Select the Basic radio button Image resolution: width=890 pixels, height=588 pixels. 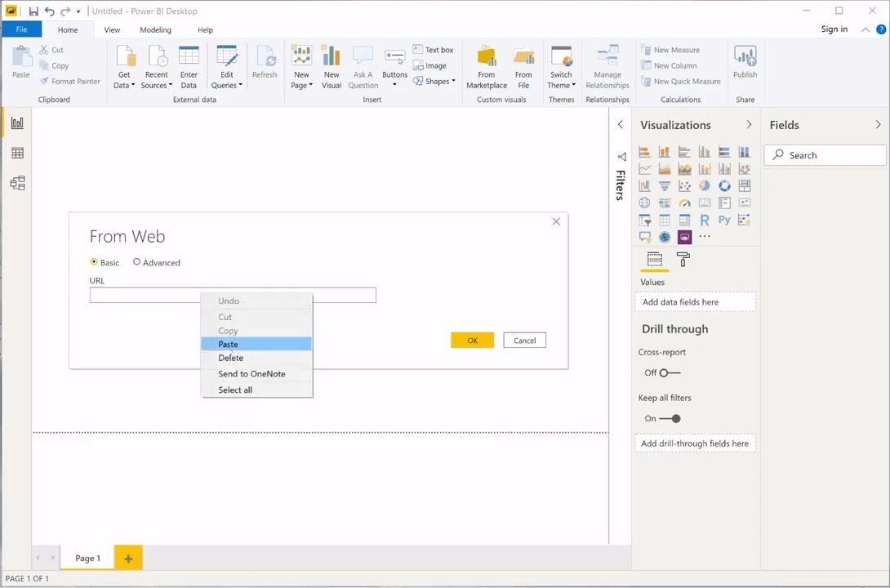pos(94,262)
